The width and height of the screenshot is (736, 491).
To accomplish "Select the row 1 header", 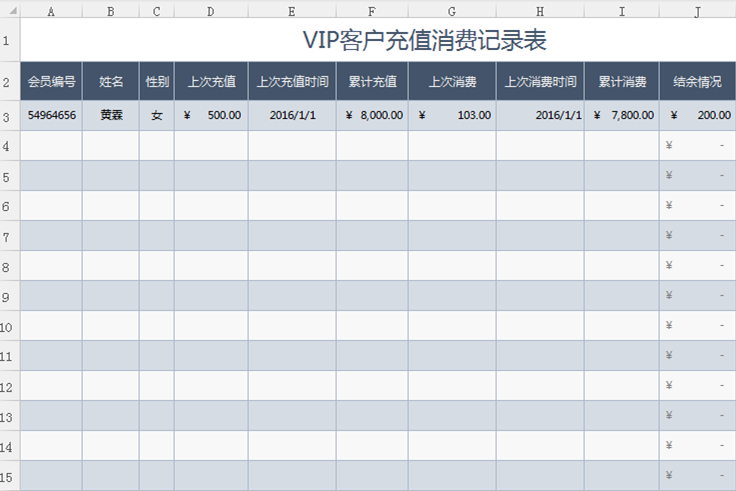I will click(9, 41).
